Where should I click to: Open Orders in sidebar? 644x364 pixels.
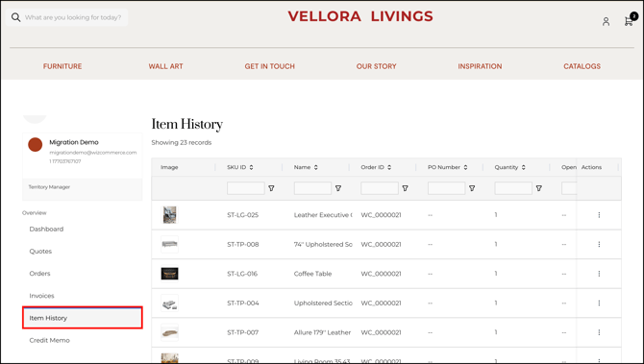pos(39,274)
